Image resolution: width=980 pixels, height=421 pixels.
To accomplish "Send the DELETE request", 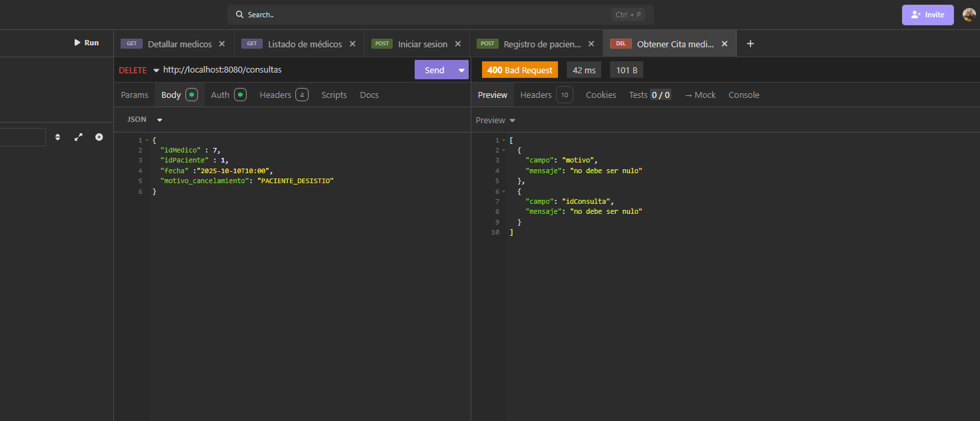I will point(434,70).
